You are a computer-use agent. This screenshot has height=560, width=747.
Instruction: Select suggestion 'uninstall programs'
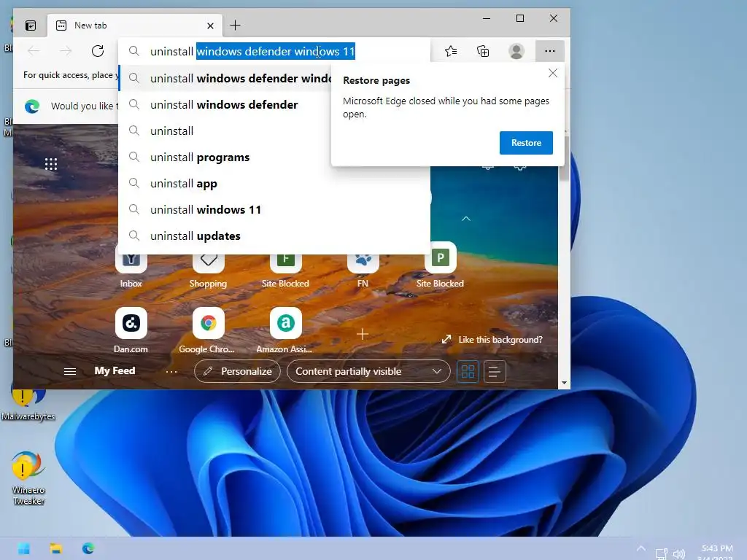(225, 157)
